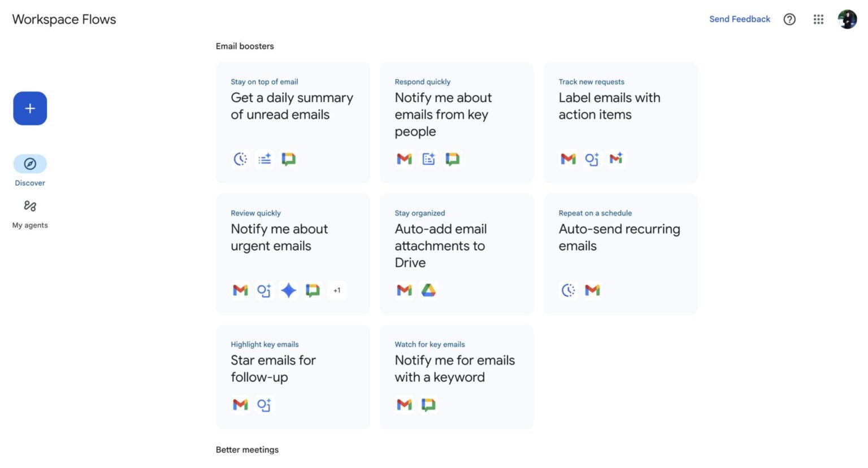
Task: Select the Gemini spark icon on urgent emails card
Action: (288, 290)
